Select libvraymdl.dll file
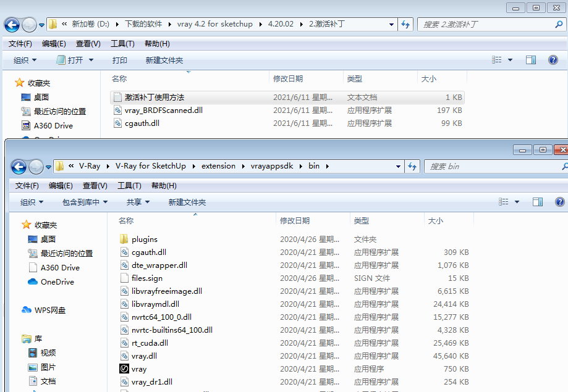Viewport: 568px width, 392px height. (294, 304)
